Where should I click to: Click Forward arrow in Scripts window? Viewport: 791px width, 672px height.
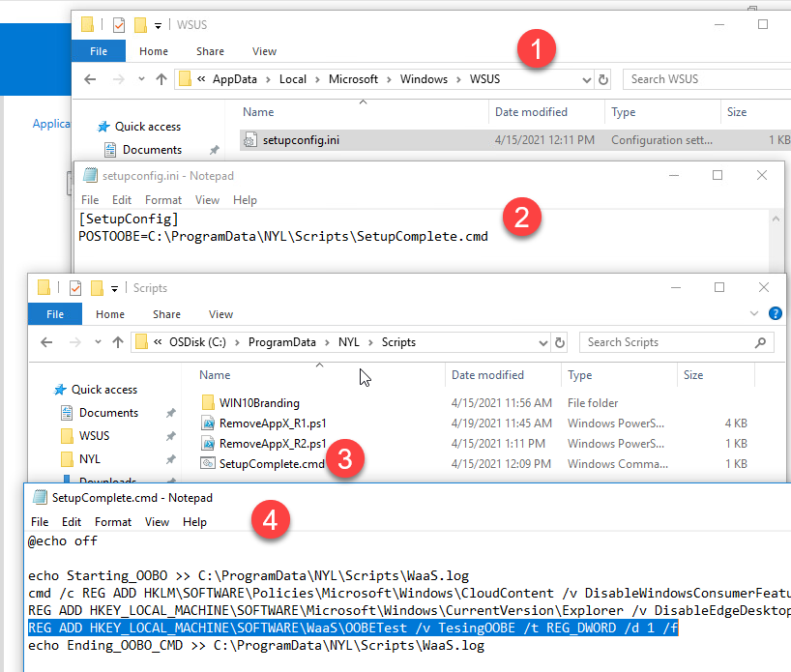[74, 342]
